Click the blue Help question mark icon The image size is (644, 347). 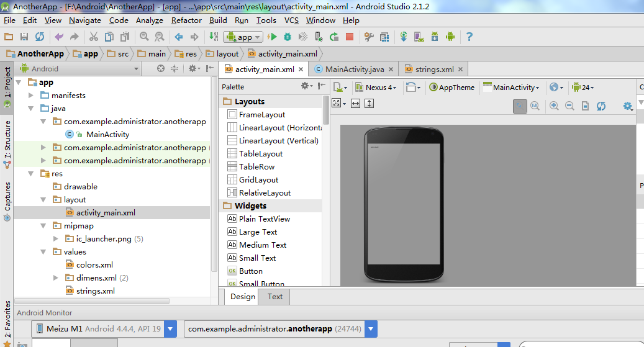469,37
